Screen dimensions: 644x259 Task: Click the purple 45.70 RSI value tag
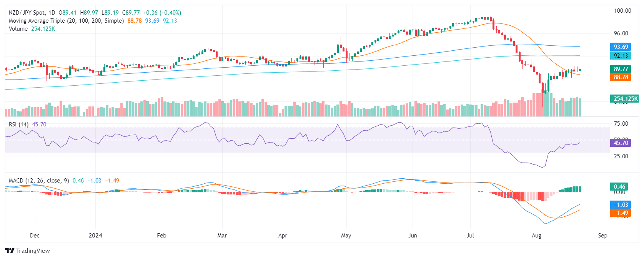click(621, 143)
